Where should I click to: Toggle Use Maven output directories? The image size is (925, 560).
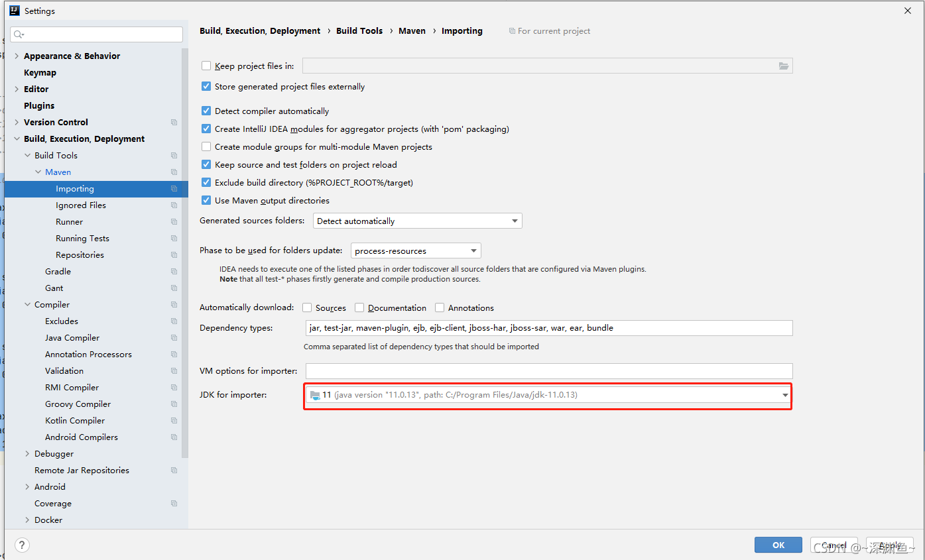coord(206,200)
